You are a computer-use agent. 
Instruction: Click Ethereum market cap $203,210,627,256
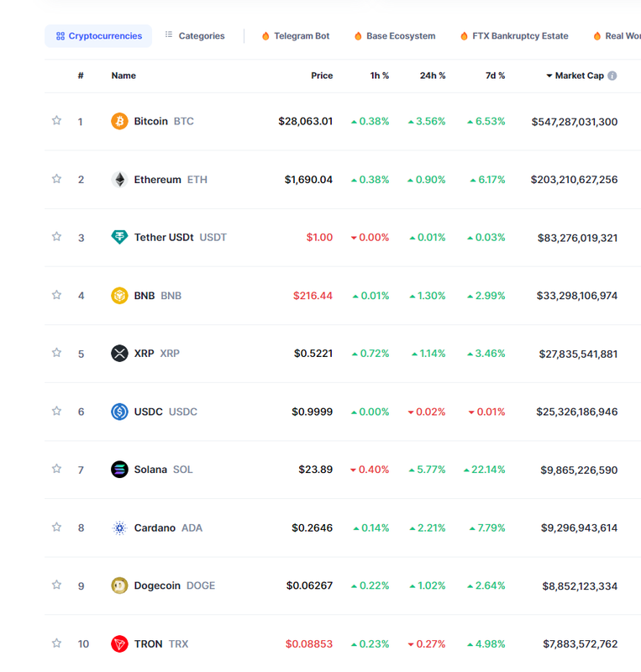574,180
